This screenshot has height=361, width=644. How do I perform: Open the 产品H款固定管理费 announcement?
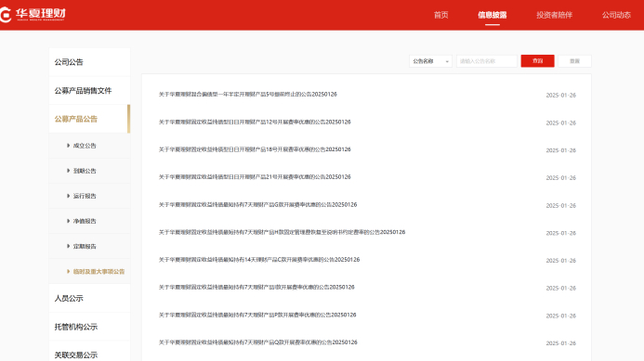282,232
